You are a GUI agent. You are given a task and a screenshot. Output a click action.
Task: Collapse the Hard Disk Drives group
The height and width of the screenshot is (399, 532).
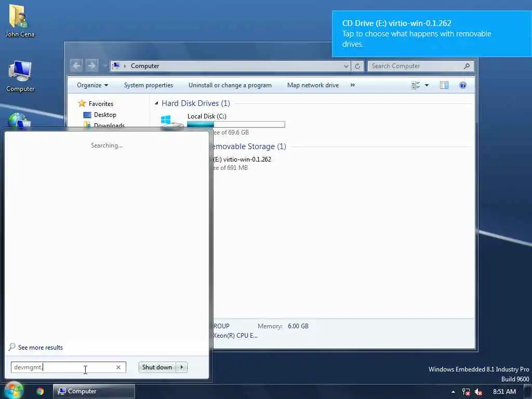click(156, 103)
